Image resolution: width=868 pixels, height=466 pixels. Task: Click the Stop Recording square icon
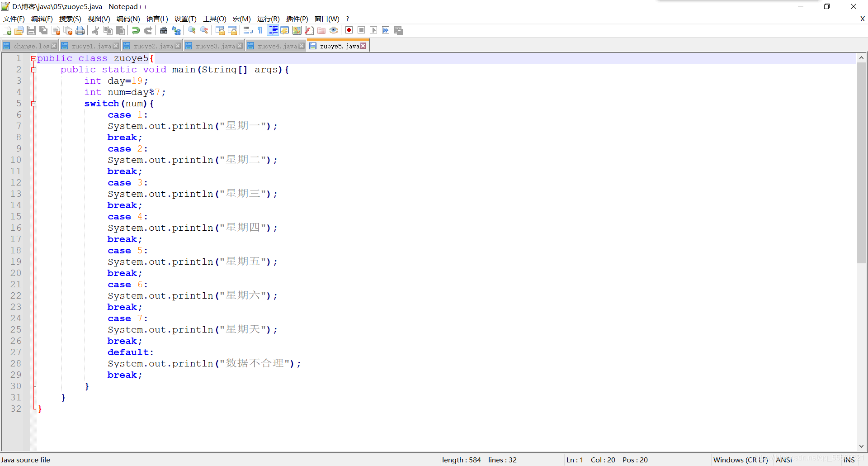pyautogui.click(x=361, y=30)
